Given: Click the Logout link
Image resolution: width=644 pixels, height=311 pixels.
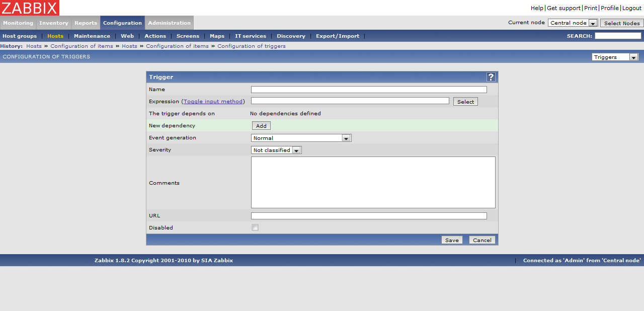Looking at the screenshot, I should coord(632,8).
